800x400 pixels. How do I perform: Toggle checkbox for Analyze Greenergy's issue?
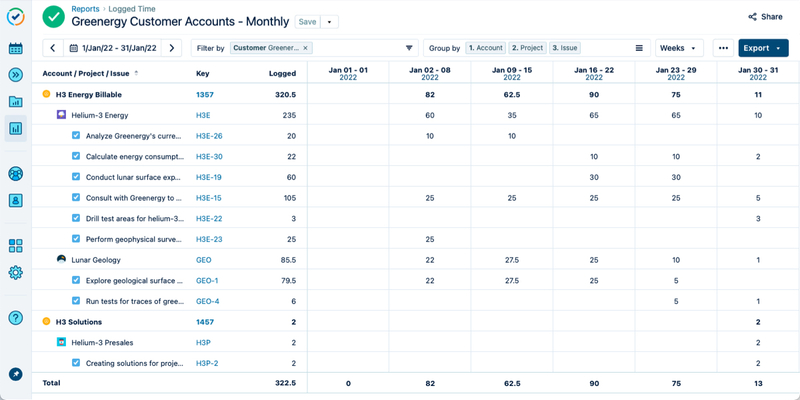click(76, 136)
